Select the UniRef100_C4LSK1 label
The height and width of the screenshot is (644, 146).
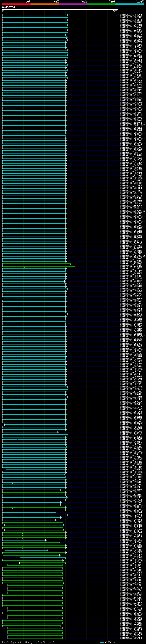pos(131,522)
